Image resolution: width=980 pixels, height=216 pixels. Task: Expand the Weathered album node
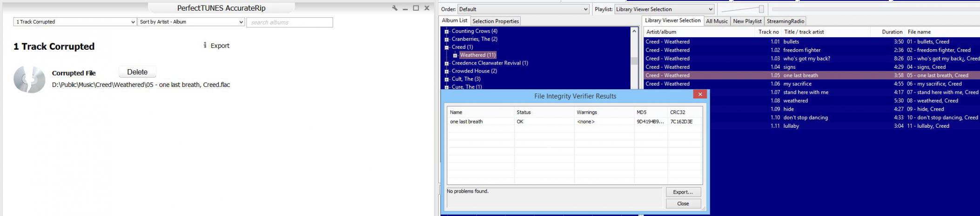pyautogui.click(x=455, y=55)
